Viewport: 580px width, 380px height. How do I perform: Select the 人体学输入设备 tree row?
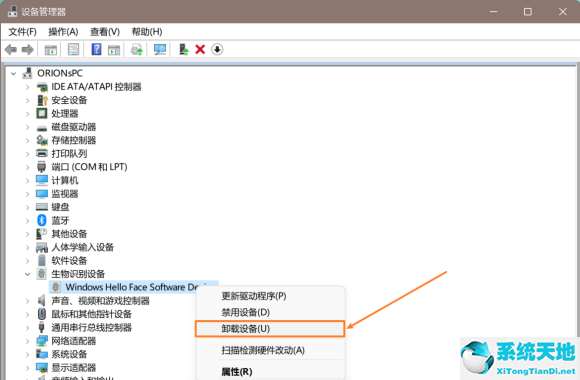point(82,247)
